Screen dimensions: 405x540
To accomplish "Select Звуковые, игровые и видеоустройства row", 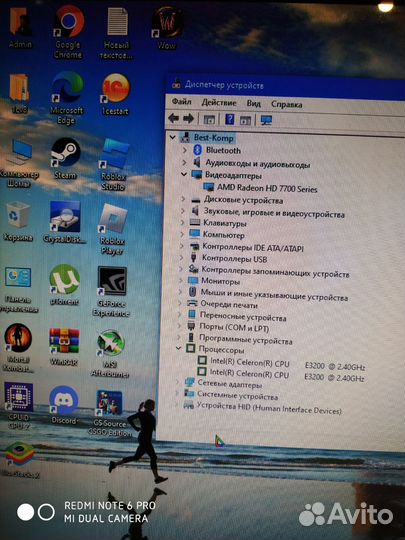I will pos(268,212).
